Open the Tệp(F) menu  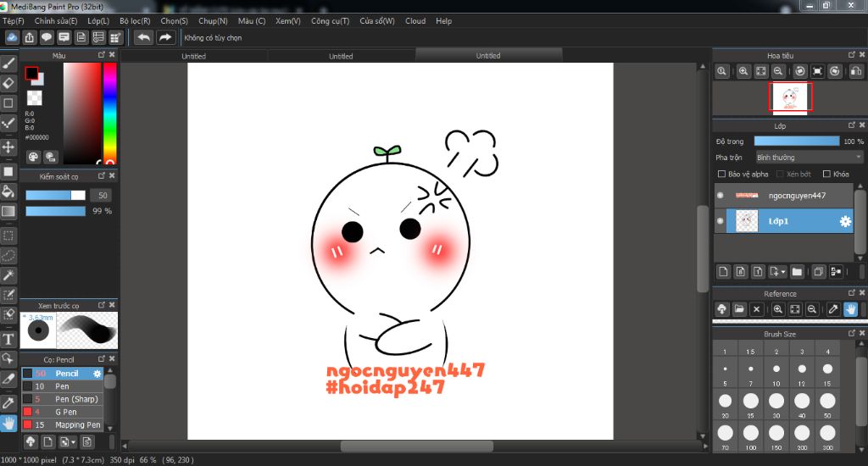pyautogui.click(x=14, y=21)
